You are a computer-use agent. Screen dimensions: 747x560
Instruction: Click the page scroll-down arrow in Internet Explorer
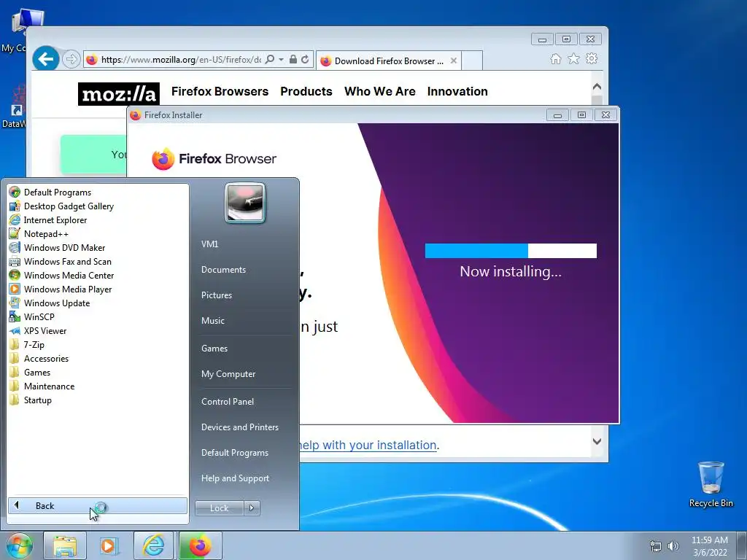coord(597,441)
